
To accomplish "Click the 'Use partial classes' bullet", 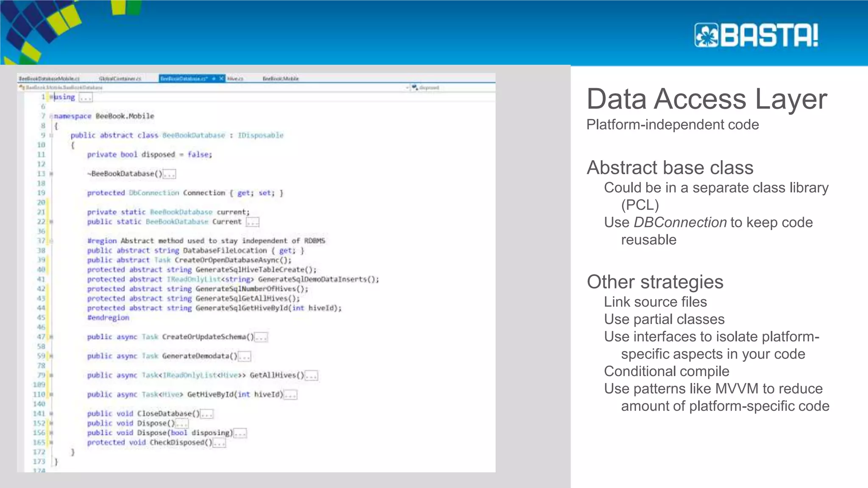I will (x=664, y=319).
